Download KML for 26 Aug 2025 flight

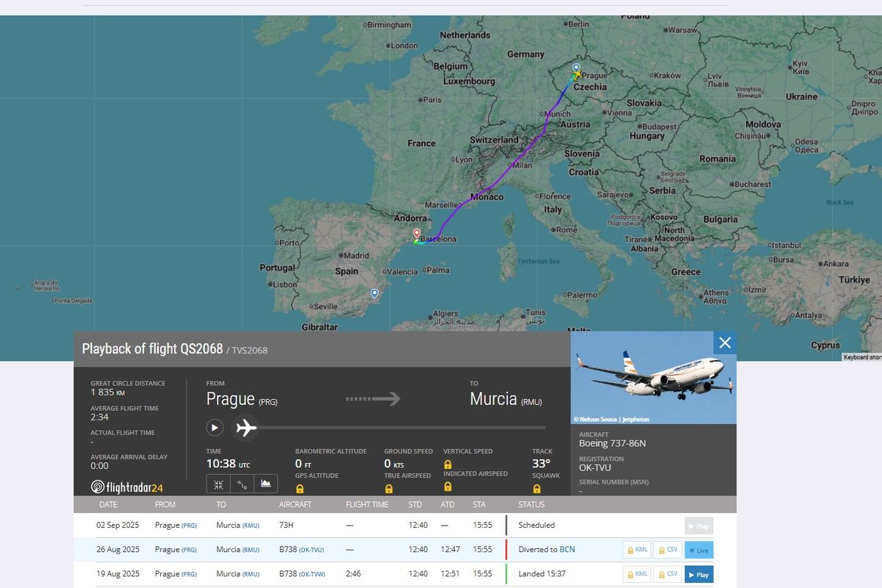click(637, 550)
